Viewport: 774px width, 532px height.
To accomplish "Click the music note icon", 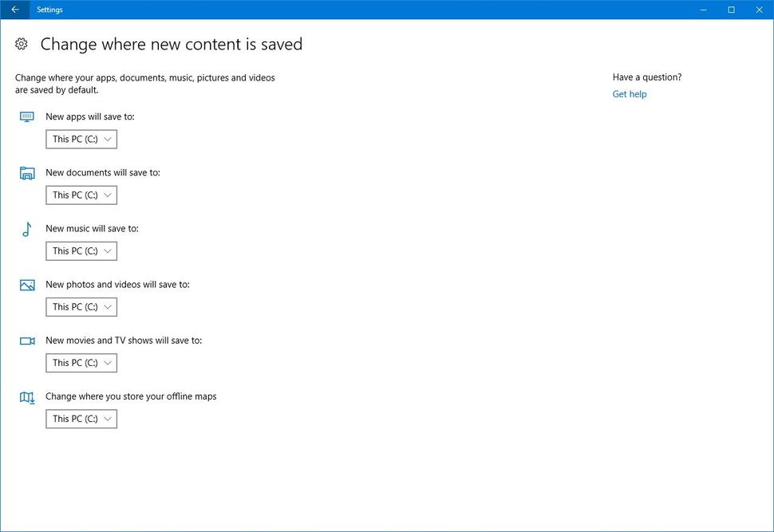I will tap(26, 229).
